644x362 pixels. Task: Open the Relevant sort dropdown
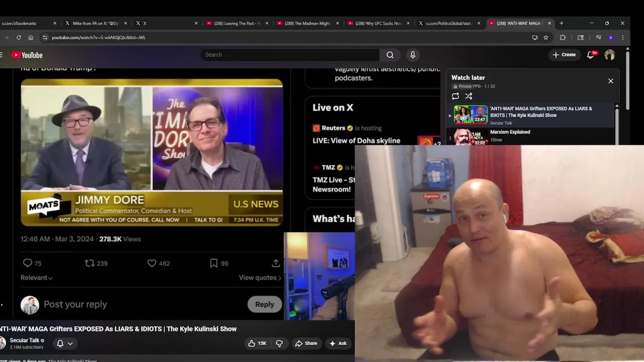pos(37,278)
